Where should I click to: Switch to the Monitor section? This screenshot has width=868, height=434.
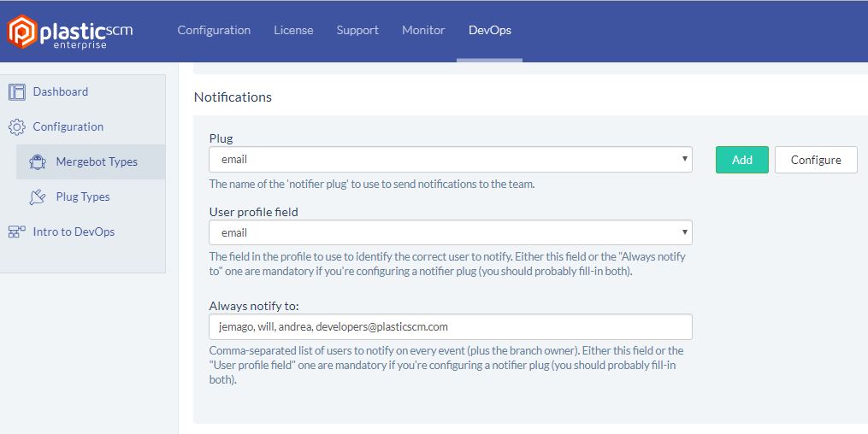point(423,31)
